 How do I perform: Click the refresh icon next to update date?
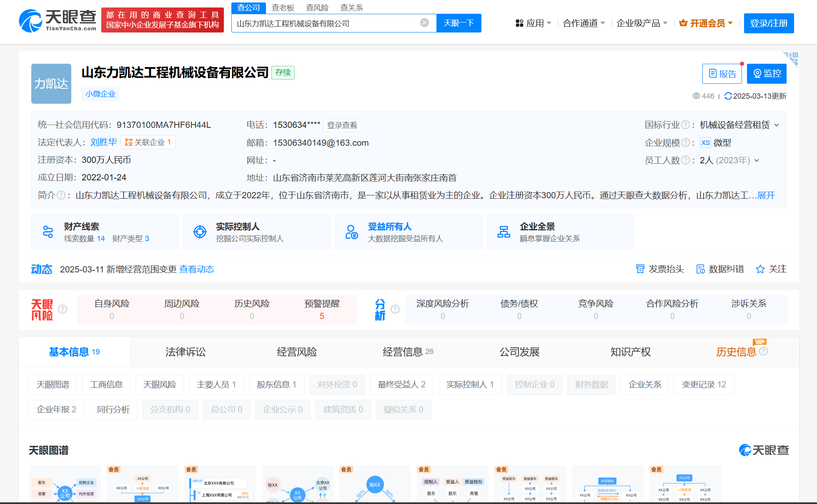point(728,96)
